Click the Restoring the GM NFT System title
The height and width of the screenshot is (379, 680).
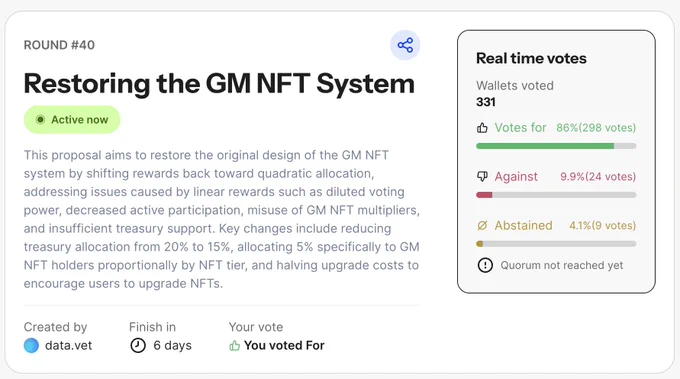(x=219, y=83)
